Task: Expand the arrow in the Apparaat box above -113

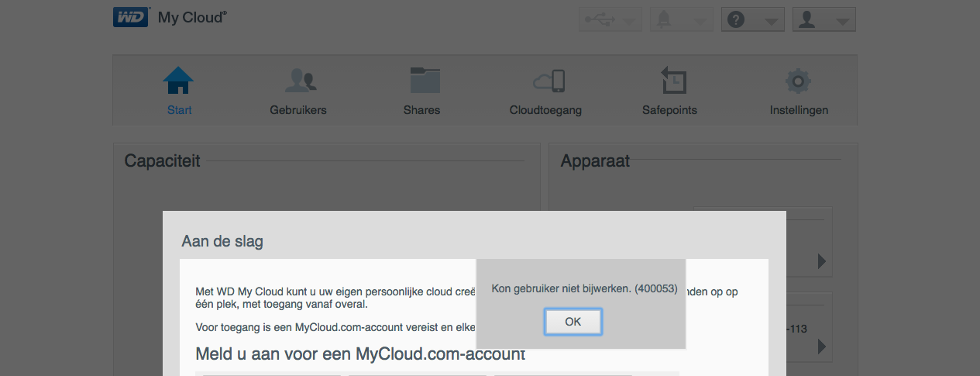Action: tap(822, 261)
